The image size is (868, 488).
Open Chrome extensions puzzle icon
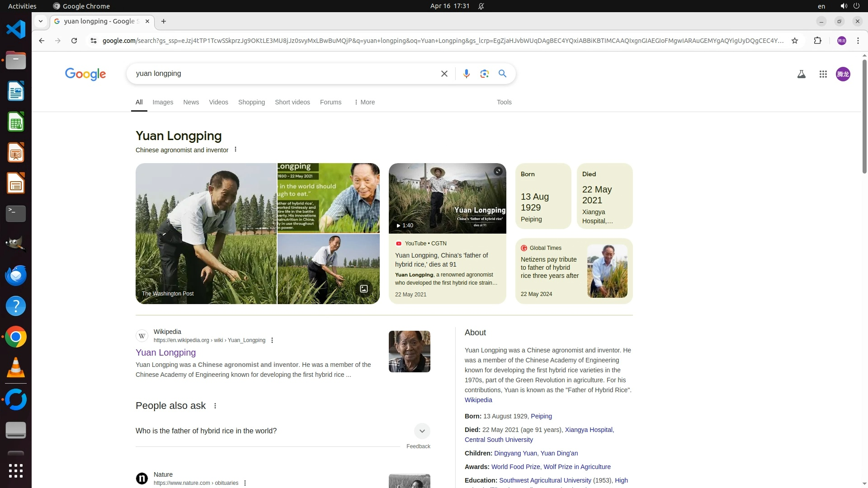point(817,41)
